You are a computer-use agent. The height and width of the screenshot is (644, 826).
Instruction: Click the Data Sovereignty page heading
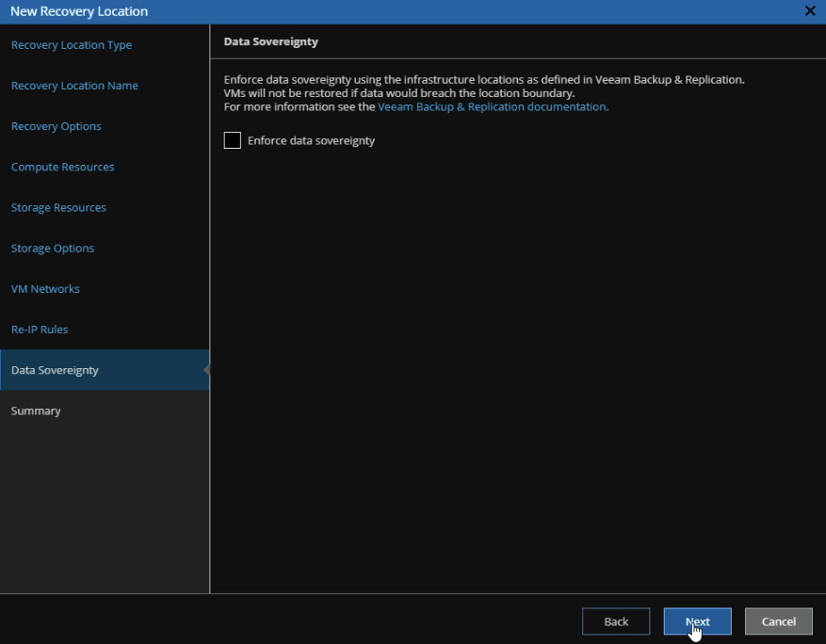tap(270, 41)
